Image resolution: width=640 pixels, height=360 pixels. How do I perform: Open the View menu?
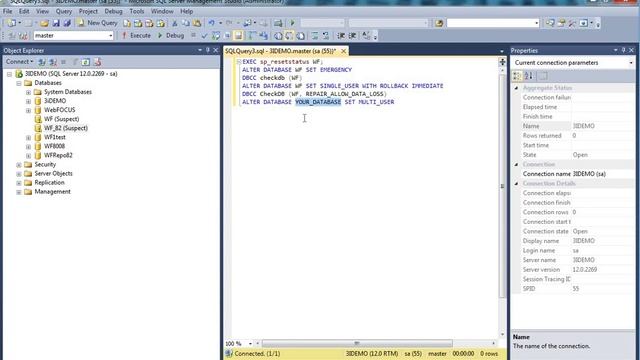click(x=42, y=11)
